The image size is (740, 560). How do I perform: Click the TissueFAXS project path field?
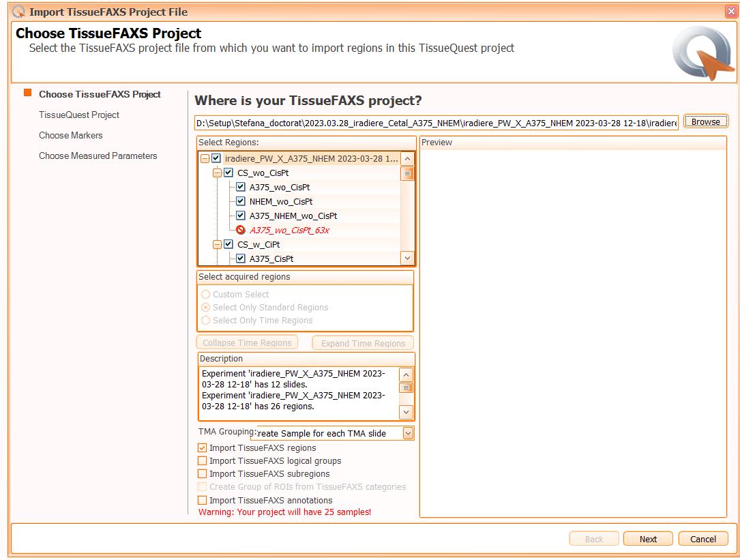click(x=436, y=123)
